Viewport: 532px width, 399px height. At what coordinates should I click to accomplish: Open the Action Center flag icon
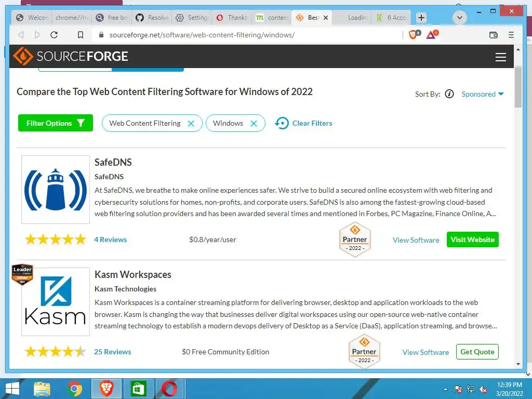(x=458, y=389)
